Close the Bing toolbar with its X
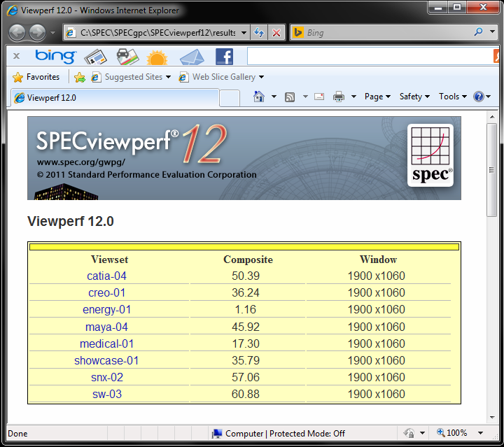 [16, 56]
